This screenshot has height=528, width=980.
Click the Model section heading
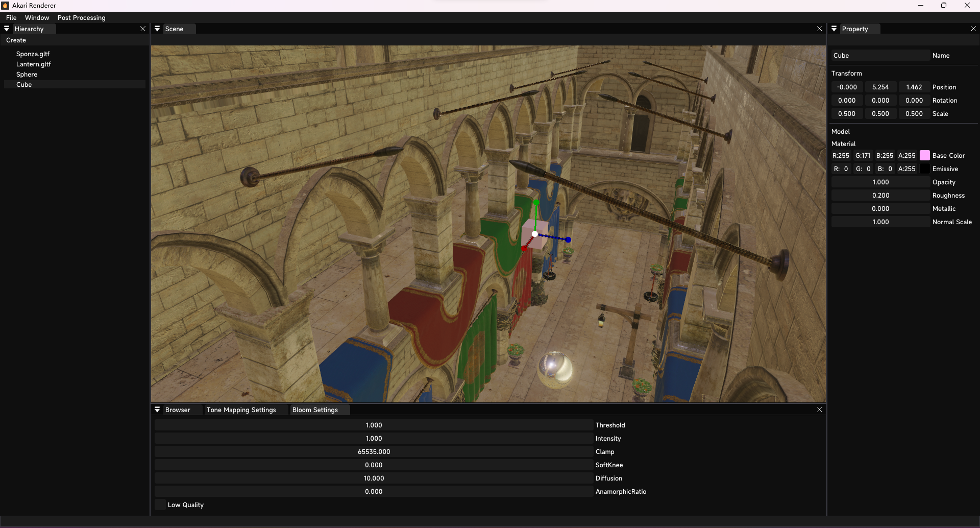tap(840, 131)
